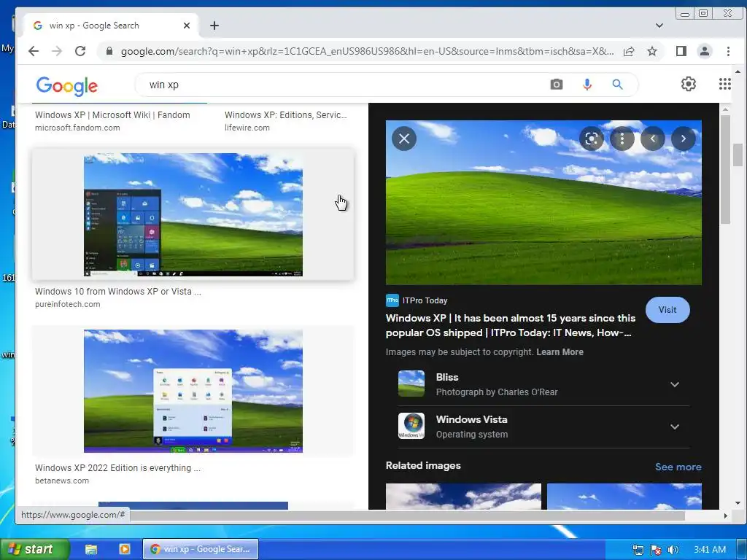
Task: Bookmark this tab with the star
Action: [652, 51]
